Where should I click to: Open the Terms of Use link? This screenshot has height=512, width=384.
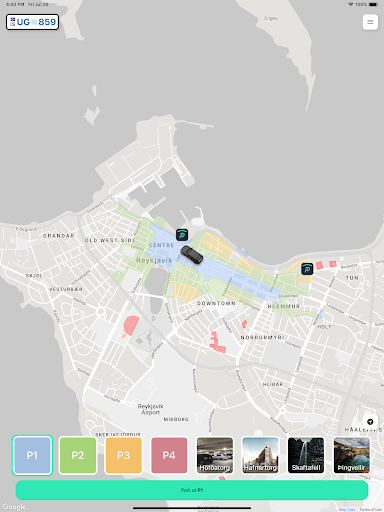click(370, 509)
